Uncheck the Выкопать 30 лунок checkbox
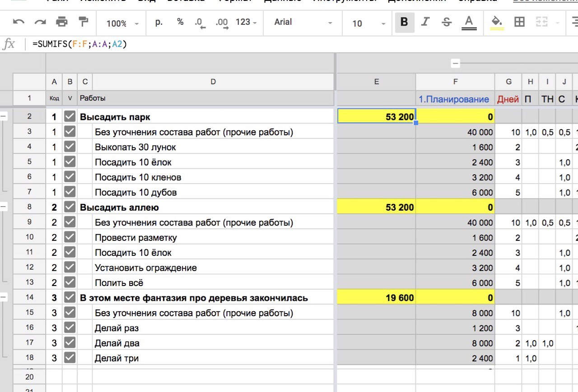The width and height of the screenshot is (578, 392). (x=70, y=147)
